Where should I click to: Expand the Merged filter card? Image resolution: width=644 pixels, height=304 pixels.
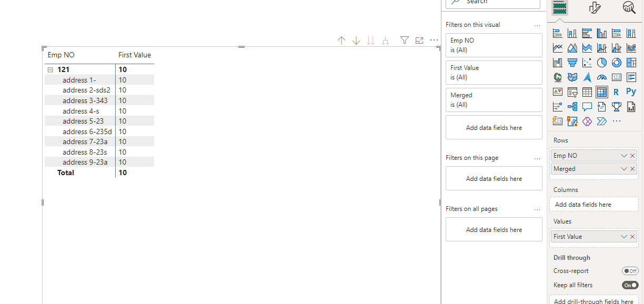click(494, 100)
